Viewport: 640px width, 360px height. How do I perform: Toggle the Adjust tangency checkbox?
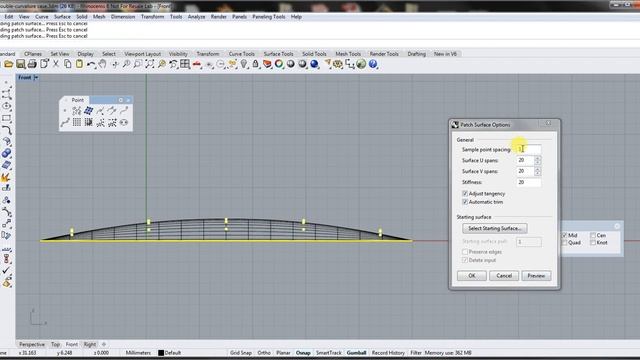[x=464, y=193]
